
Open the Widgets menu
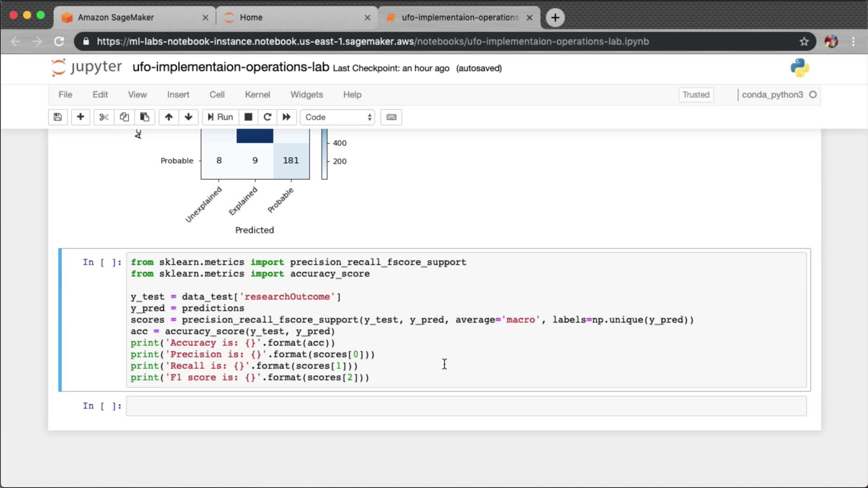307,94
